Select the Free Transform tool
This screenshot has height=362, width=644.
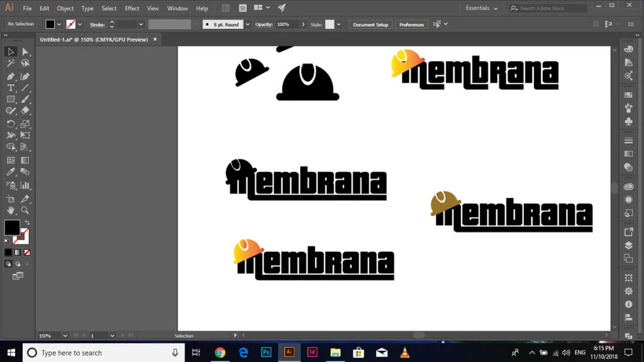(25, 136)
